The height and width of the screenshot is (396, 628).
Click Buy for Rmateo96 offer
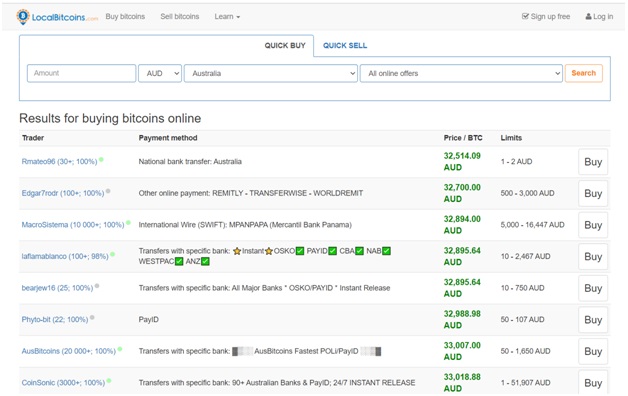pyautogui.click(x=593, y=162)
